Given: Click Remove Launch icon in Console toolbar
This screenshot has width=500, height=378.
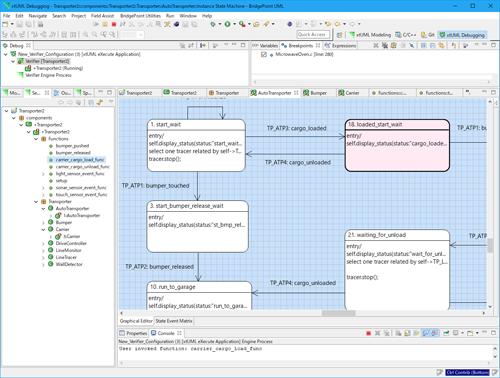Looking at the screenshot, I should pos(377,333).
